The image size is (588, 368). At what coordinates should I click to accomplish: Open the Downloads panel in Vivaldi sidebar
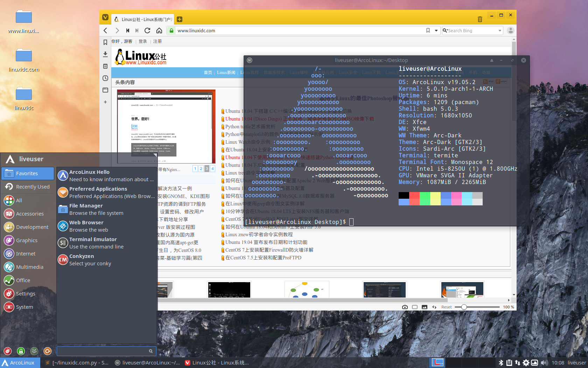(105, 54)
